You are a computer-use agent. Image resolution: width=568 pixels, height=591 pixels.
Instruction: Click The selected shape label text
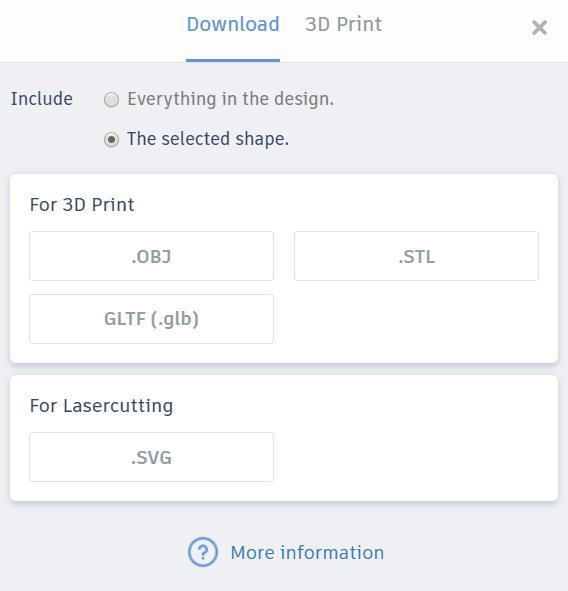point(208,139)
